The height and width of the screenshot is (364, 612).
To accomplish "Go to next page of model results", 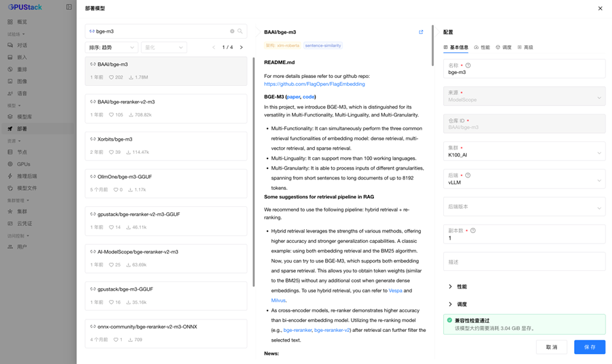I will (x=242, y=47).
